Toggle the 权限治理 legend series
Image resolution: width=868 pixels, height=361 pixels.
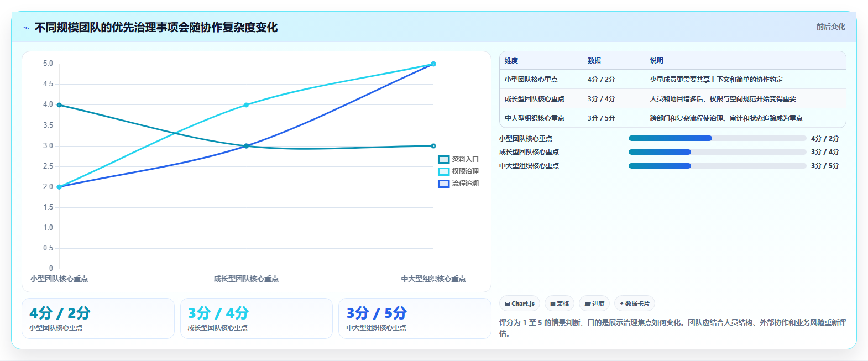pyautogui.click(x=458, y=171)
